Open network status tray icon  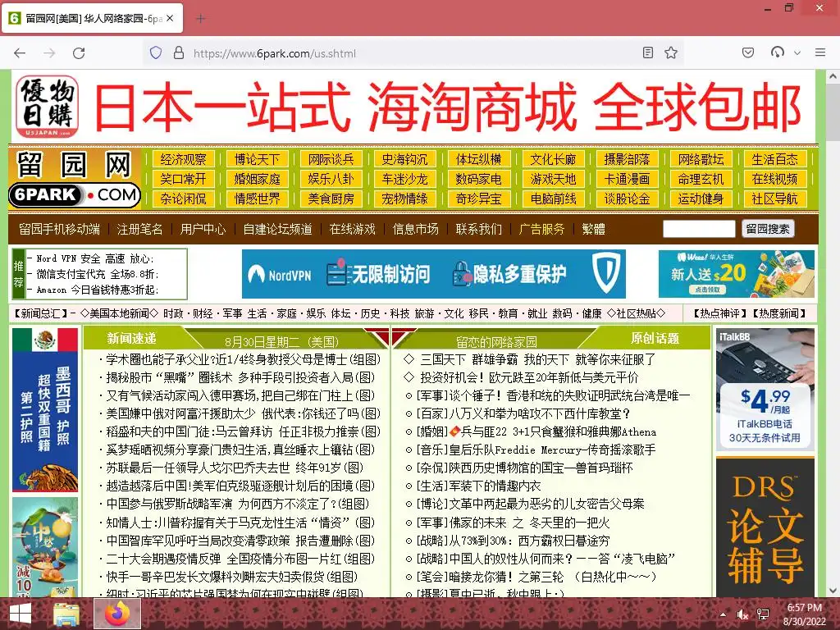[x=763, y=614]
